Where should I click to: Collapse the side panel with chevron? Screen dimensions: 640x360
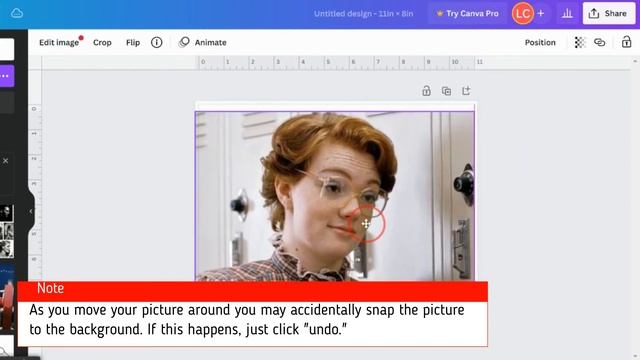coord(31,211)
